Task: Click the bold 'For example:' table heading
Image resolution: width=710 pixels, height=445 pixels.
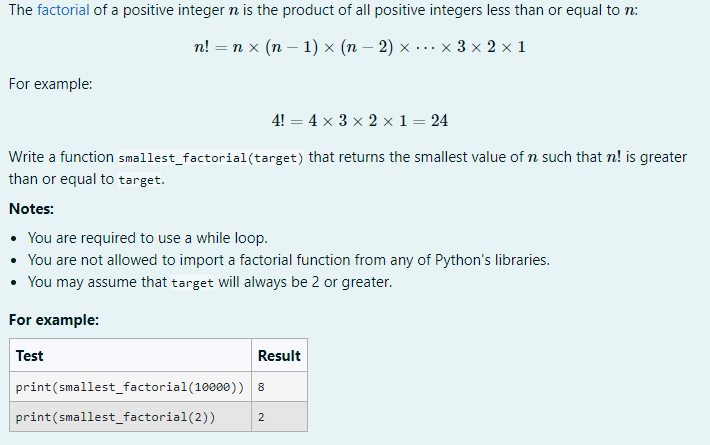Action: click(54, 320)
